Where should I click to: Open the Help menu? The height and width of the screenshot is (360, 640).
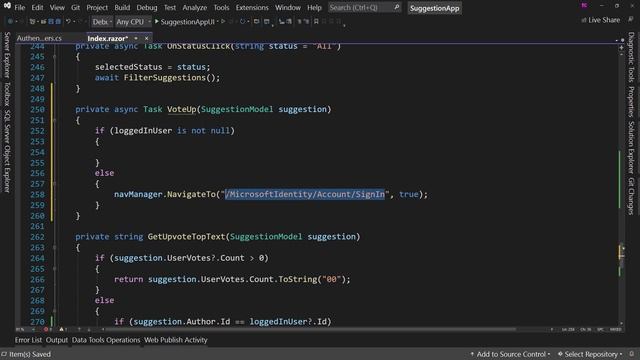[314, 7]
